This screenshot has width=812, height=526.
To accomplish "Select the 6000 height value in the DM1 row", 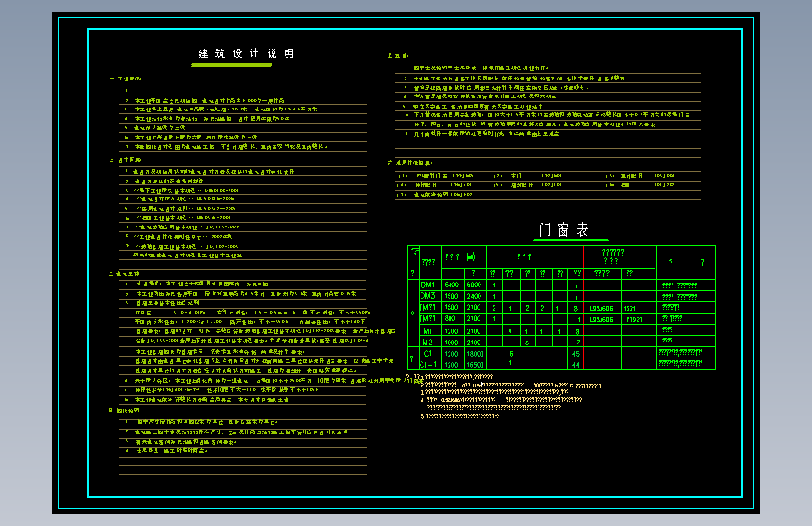I will 474,285.
